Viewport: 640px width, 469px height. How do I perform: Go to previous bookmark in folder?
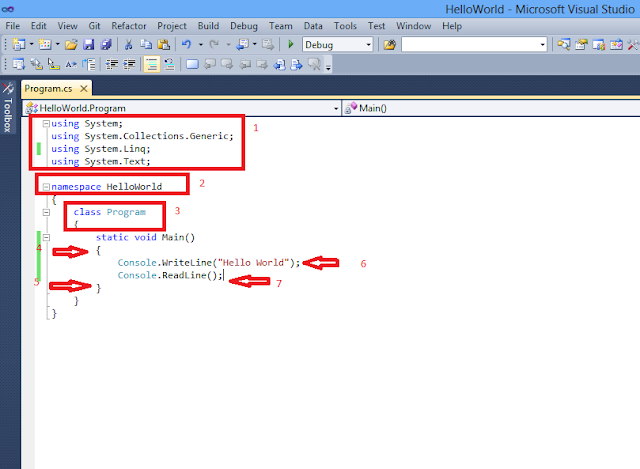click(x=245, y=64)
